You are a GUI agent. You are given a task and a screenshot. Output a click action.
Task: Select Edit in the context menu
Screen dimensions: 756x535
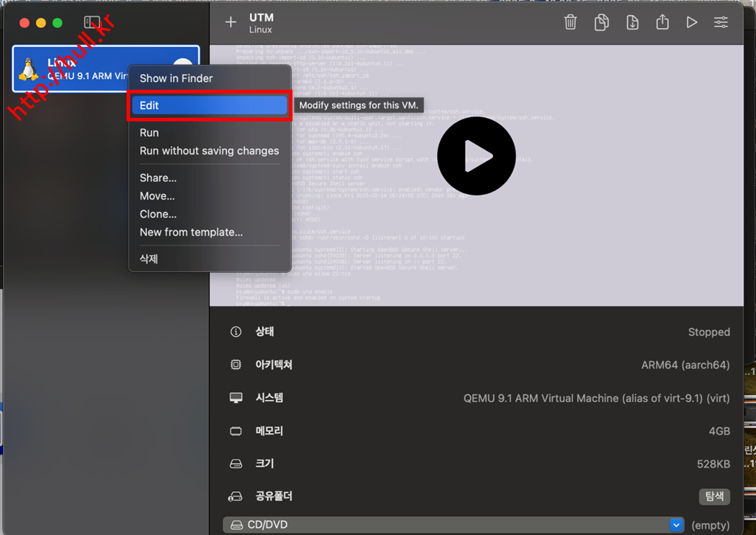click(x=210, y=106)
